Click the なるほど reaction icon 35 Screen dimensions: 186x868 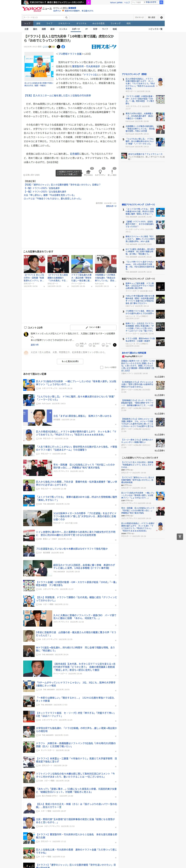point(94,345)
